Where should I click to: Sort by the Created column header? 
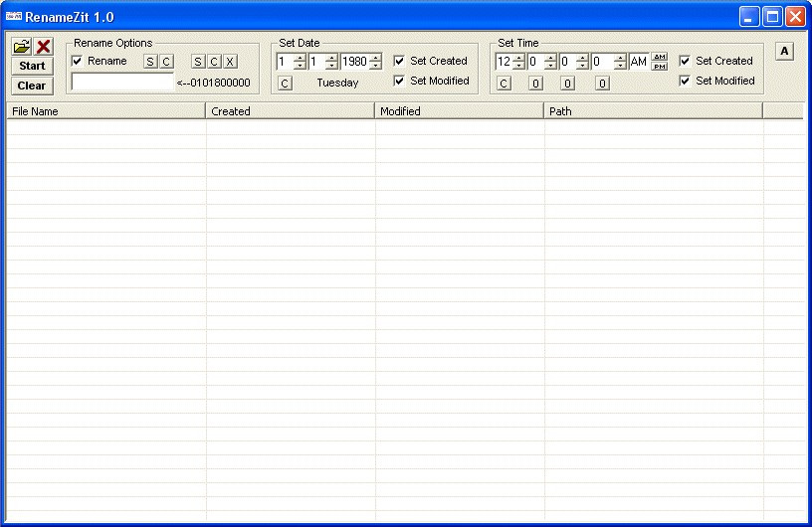(x=290, y=110)
